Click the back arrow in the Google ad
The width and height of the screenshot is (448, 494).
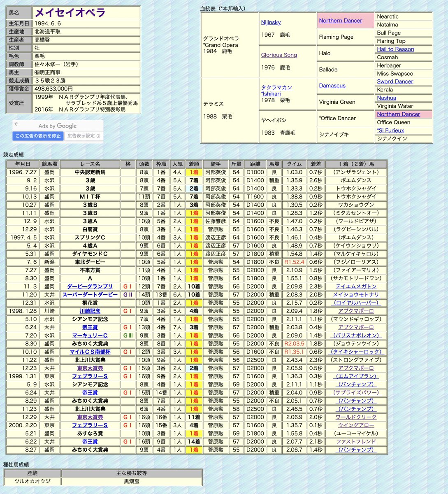click(x=16, y=124)
